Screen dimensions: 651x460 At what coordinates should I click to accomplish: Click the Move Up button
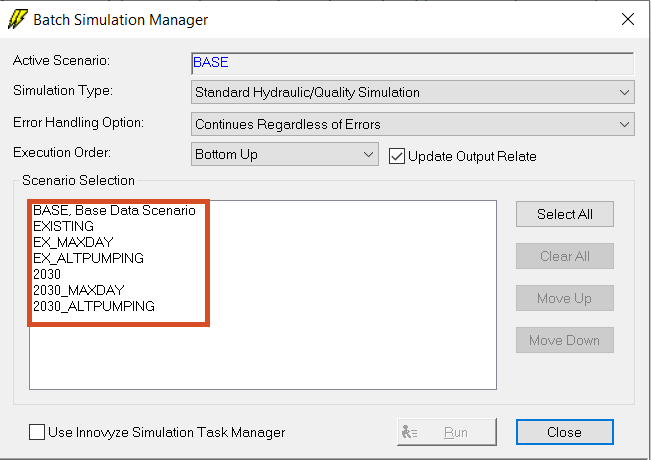tap(565, 298)
